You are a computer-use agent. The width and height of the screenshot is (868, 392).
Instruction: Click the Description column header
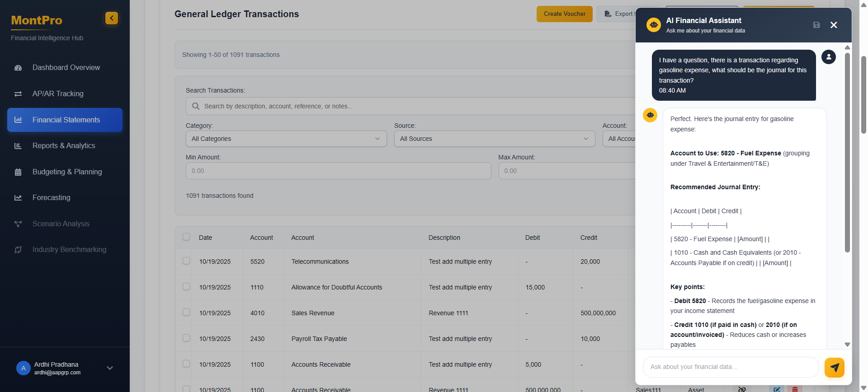pyautogui.click(x=444, y=238)
